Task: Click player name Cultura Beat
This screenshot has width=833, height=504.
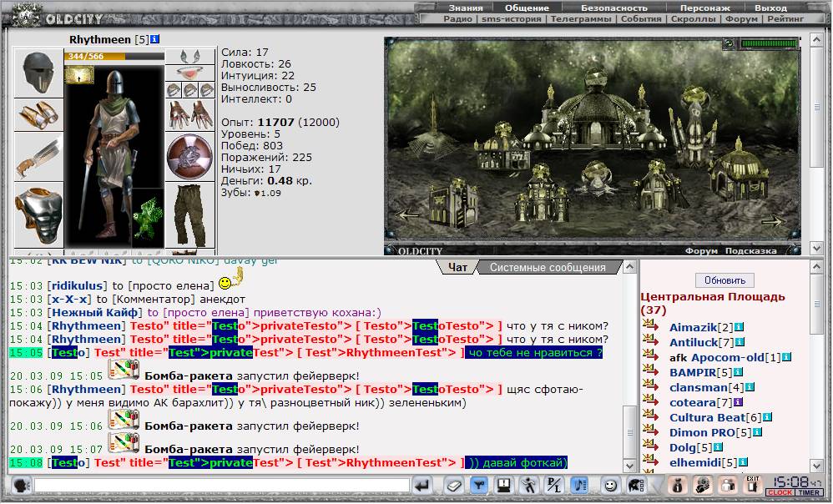Action: [707, 417]
